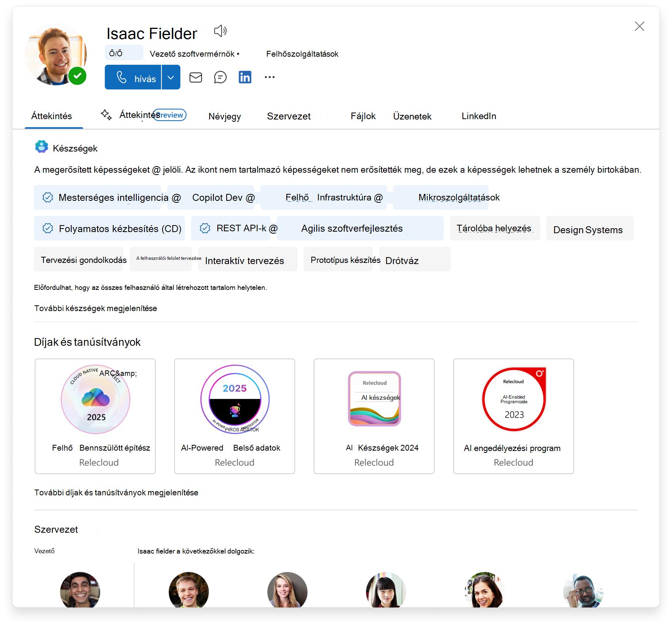Screen dimensions: 672x626
Task: Open the Üzenetek tab
Action: click(412, 116)
